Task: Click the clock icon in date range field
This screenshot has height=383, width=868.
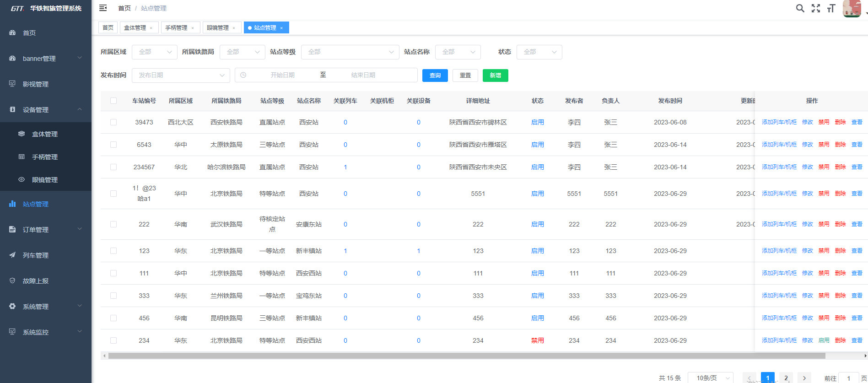Action: click(x=243, y=75)
